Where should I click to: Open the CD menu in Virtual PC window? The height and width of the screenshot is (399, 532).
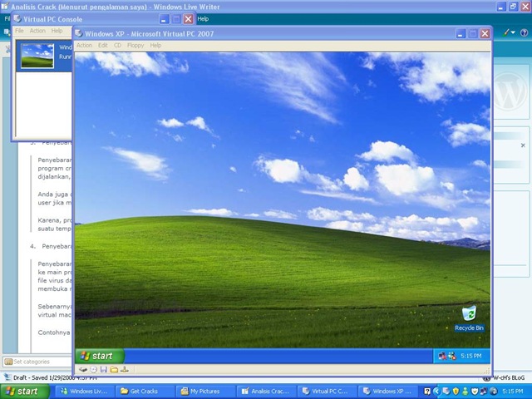118,46
